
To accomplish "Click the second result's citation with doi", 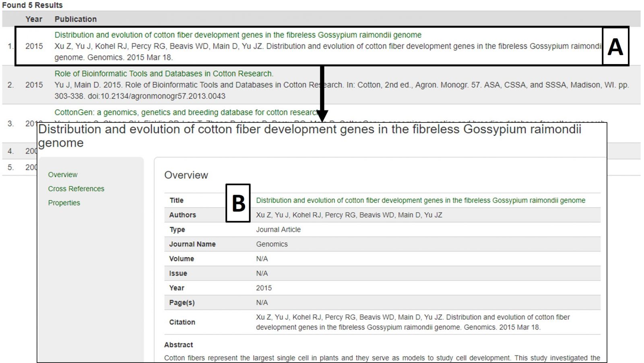I will pos(342,91).
